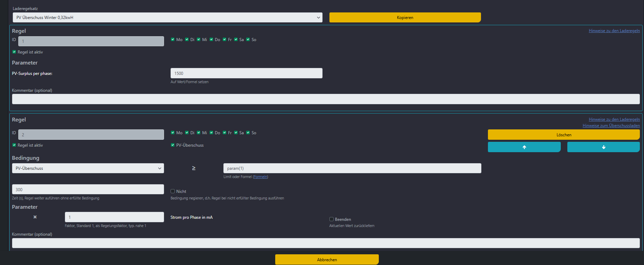Toggle Regel ist aktiv for rule 2
The image size is (644, 265).
coord(14,145)
